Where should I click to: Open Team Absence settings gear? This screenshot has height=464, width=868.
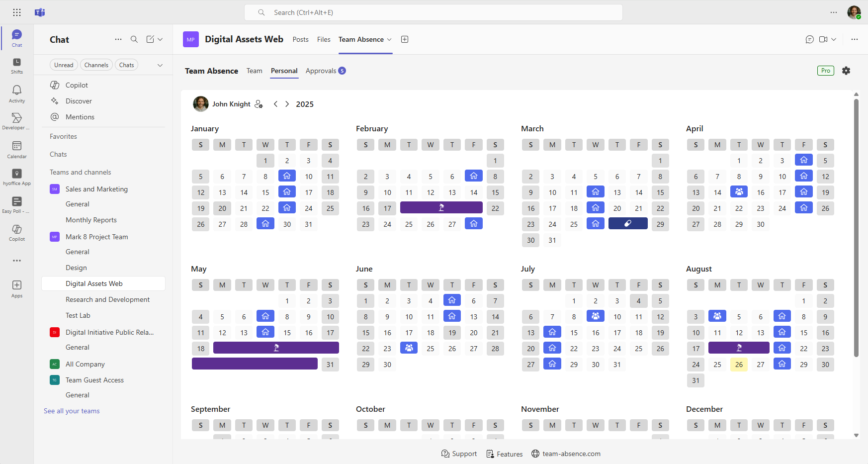(846, 71)
